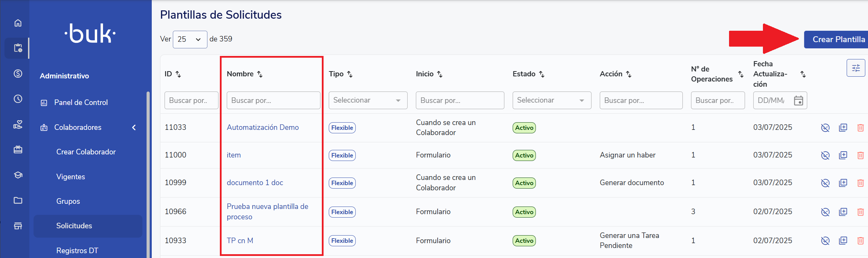Click the Generar documento action cell
The width and height of the screenshot is (868, 258).
(632, 183)
